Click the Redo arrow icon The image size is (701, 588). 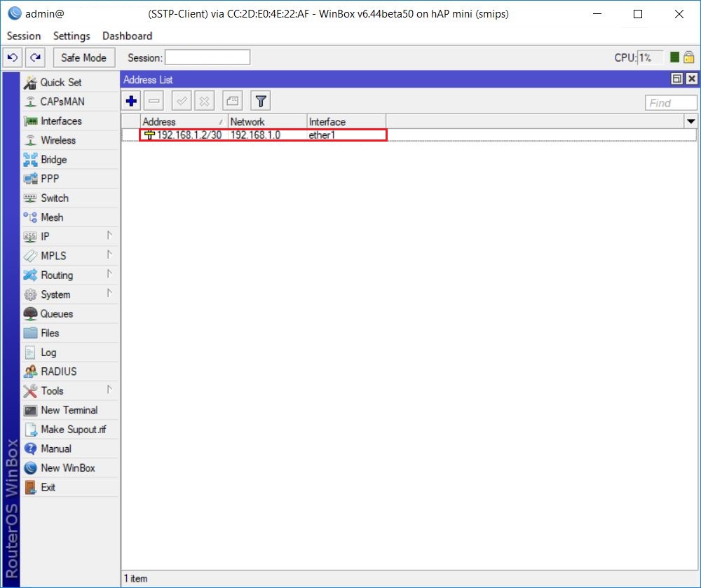pyautogui.click(x=35, y=57)
